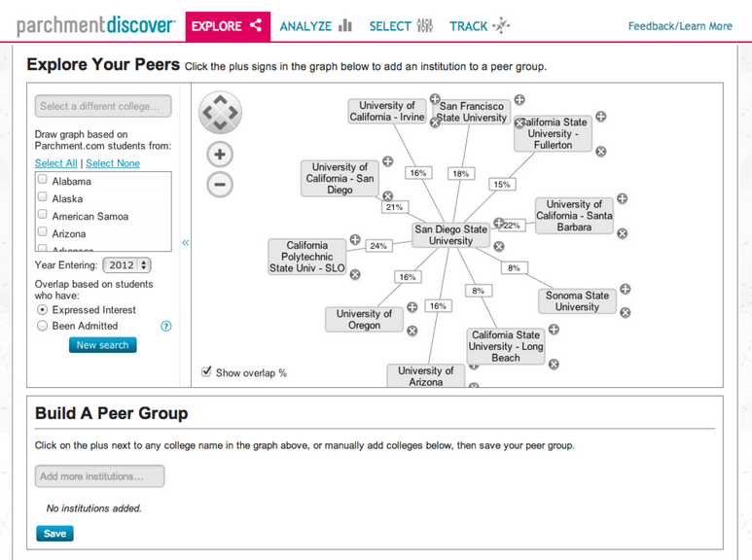Zoom in the graph with plus button
The height and width of the screenshot is (560, 752).
point(220,155)
